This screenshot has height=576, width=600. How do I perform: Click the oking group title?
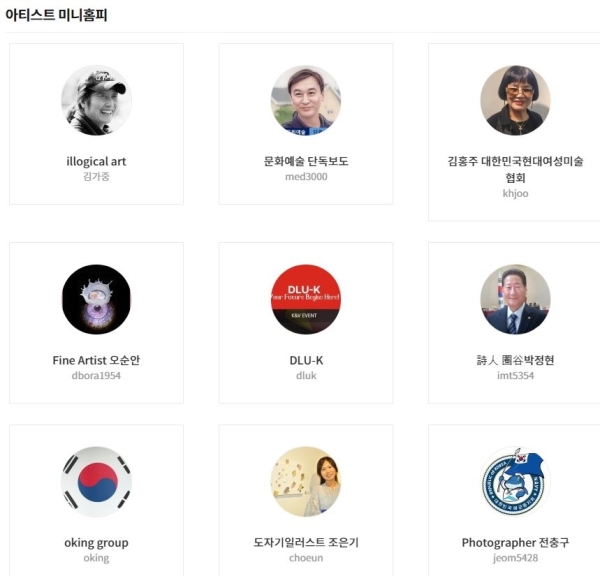pos(96,543)
